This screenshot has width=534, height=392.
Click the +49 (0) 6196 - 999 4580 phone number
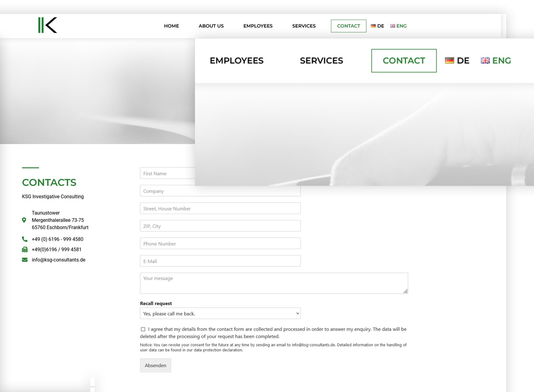pyautogui.click(x=58, y=239)
